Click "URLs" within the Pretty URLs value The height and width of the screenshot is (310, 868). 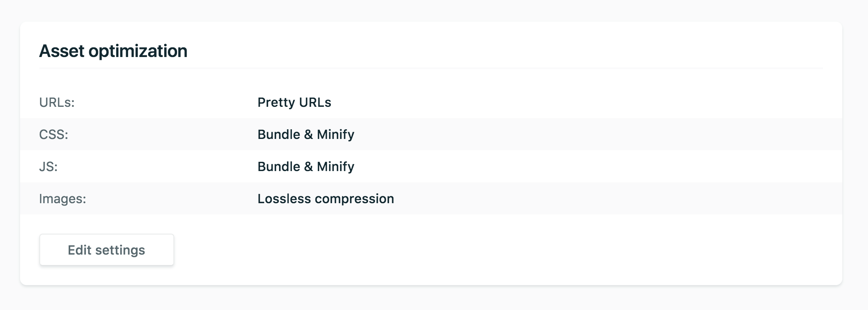pyautogui.click(x=315, y=102)
